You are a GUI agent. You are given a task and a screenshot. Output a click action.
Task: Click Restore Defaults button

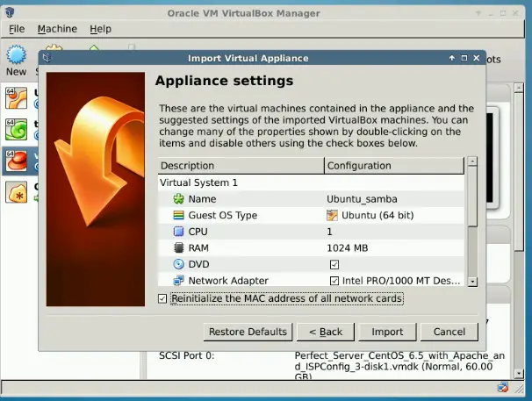[248, 332]
